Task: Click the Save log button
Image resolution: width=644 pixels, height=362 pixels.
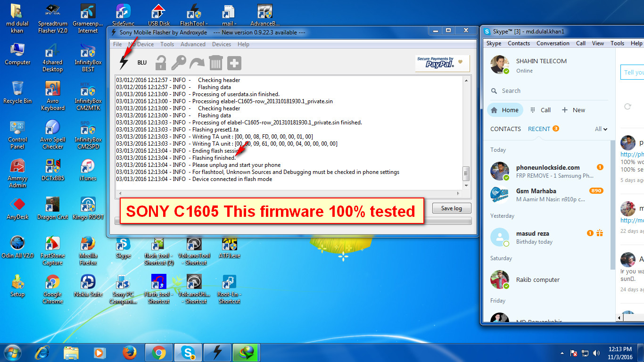Action: (x=452, y=208)
